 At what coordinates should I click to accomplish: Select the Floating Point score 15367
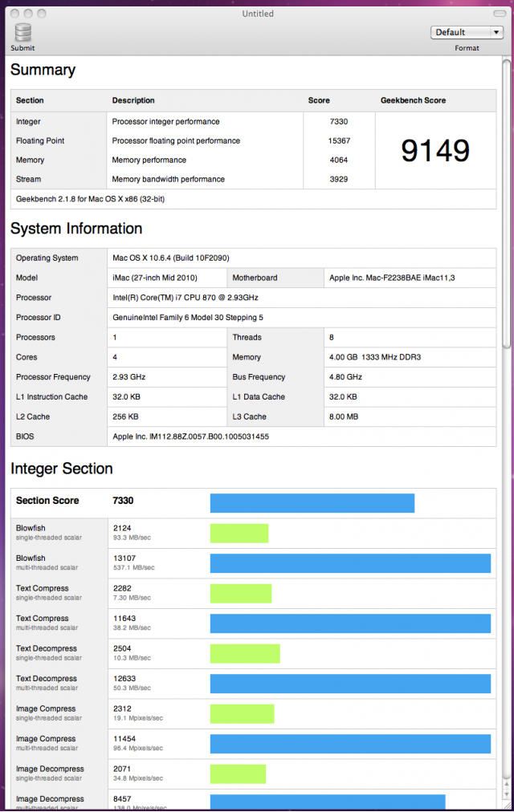coord(339,141)
